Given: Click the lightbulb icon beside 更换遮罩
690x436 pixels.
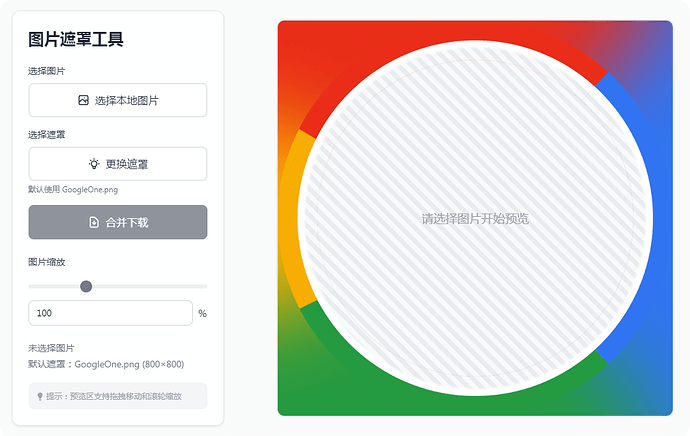Looking at the screenshot, I should click(94, 164).
